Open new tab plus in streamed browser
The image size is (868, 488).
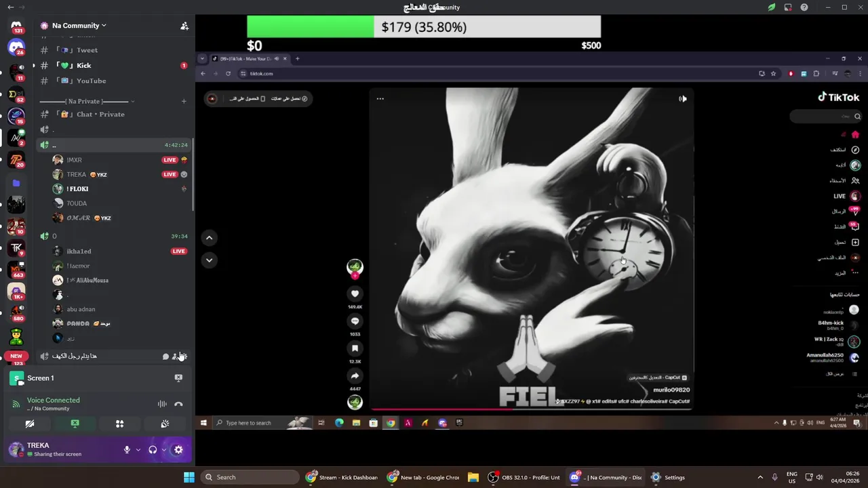click(x=297, y=58)
